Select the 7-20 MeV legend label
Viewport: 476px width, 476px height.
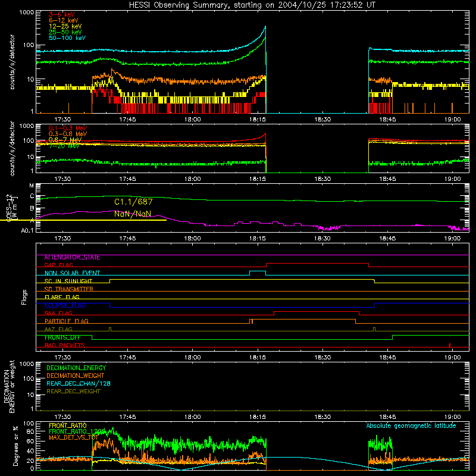pos(64,146)
